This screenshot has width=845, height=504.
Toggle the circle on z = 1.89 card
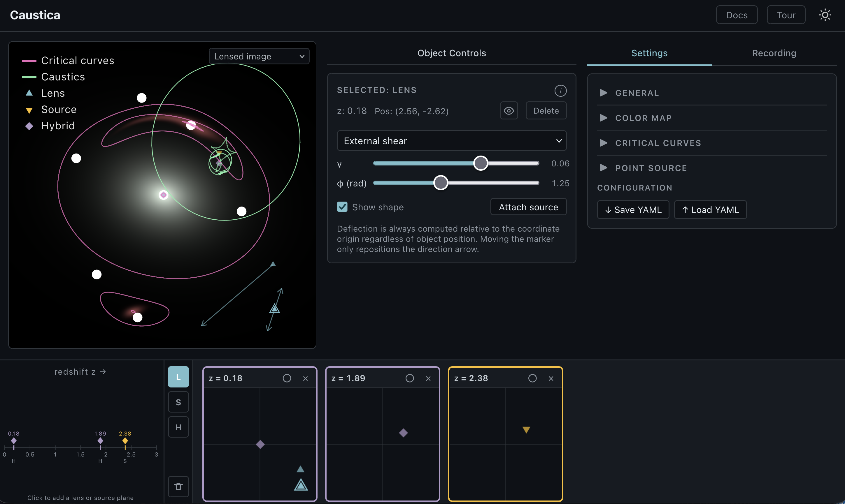pyautogui.click(x=410, y=378)
